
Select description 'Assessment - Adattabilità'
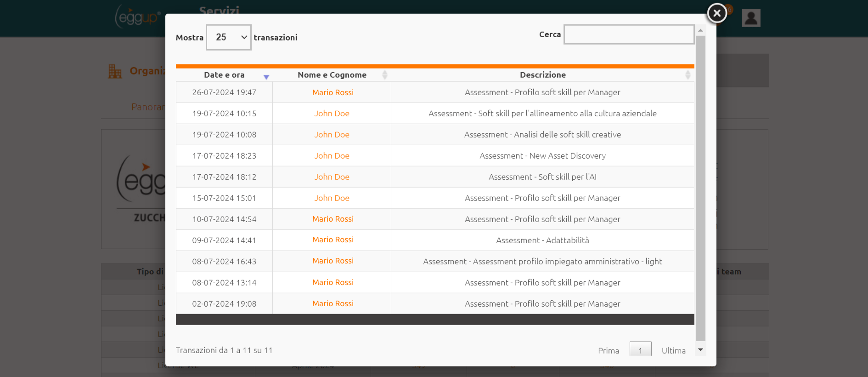542,240
